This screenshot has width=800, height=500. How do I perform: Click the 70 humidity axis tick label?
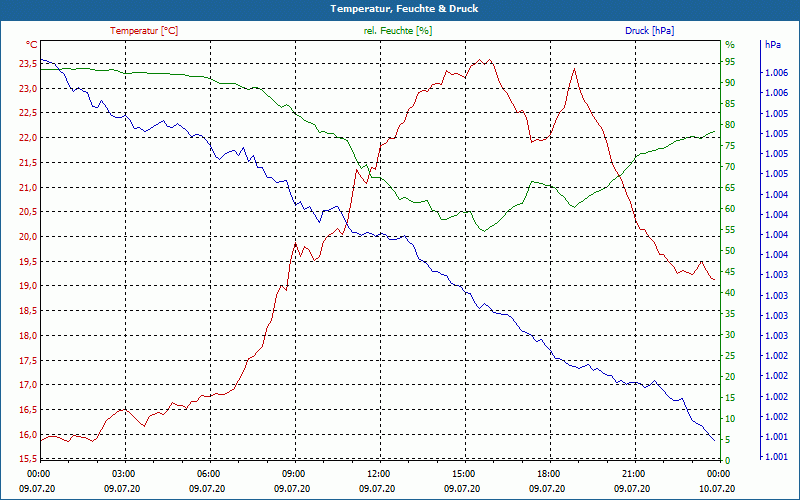pos(730,167)
